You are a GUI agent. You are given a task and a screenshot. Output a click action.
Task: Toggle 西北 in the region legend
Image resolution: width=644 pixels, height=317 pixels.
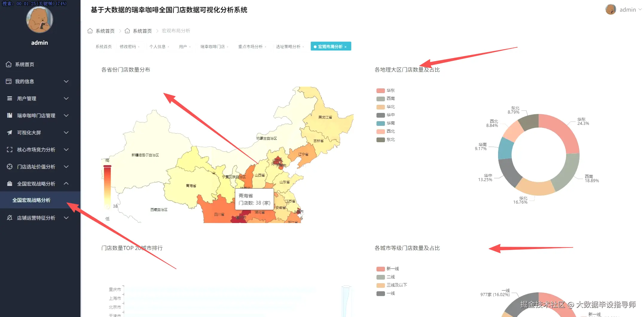pos(386,131)
